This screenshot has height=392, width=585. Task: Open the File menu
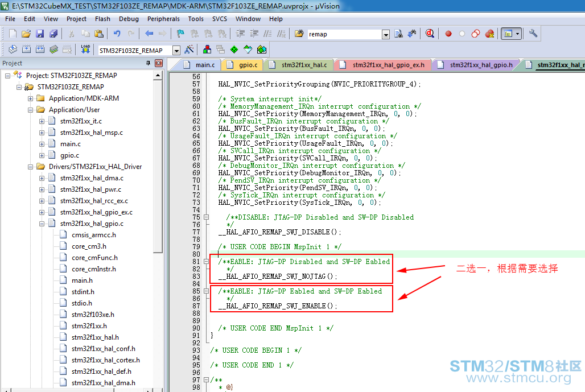[10, 19]
